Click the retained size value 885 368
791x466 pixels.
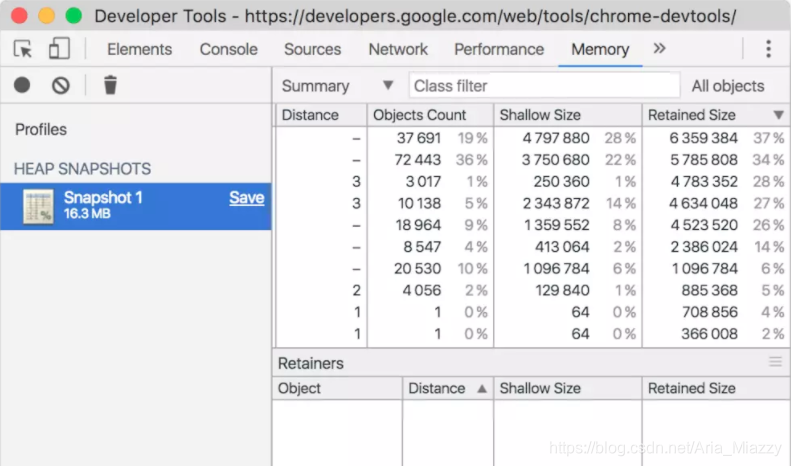coord(709,290)
